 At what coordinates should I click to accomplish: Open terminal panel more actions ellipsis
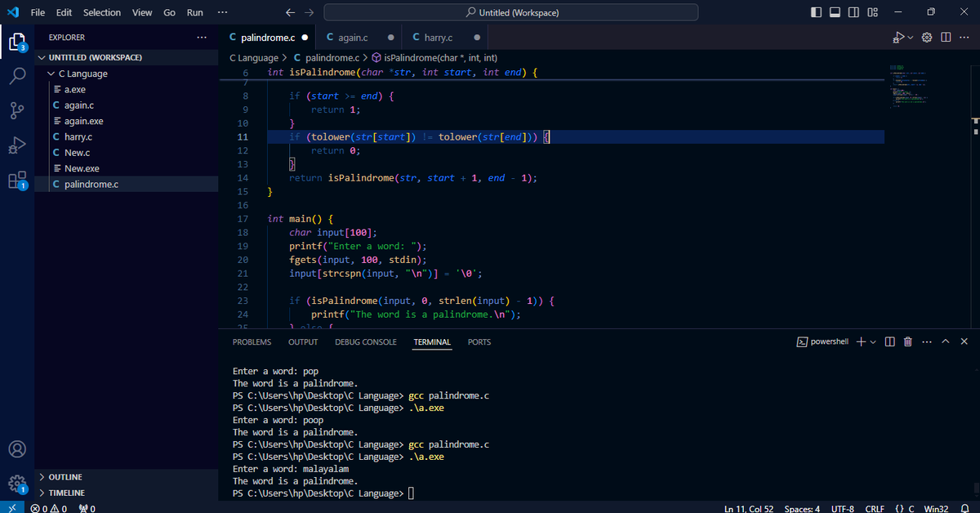926,341
